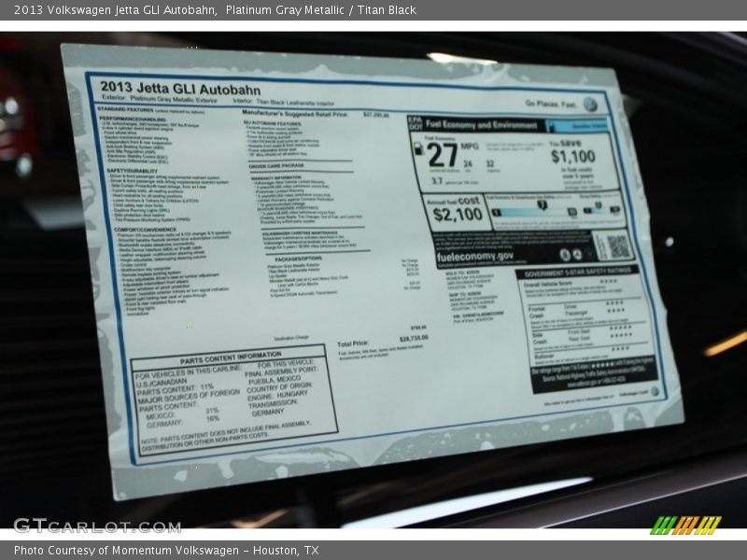The width and height of the screenshot is (747, 560).
Task: Click the EPA DOT badge on the fuel label
Action: 416,123
